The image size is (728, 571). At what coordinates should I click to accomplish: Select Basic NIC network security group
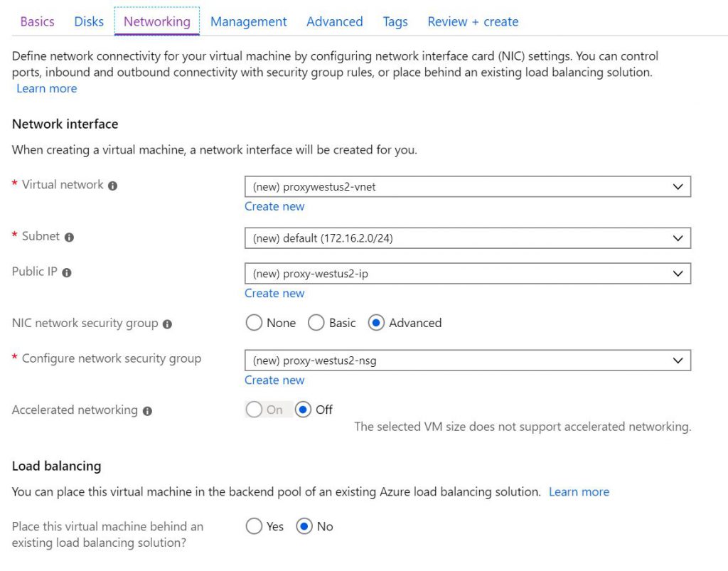tap(316, 323)
